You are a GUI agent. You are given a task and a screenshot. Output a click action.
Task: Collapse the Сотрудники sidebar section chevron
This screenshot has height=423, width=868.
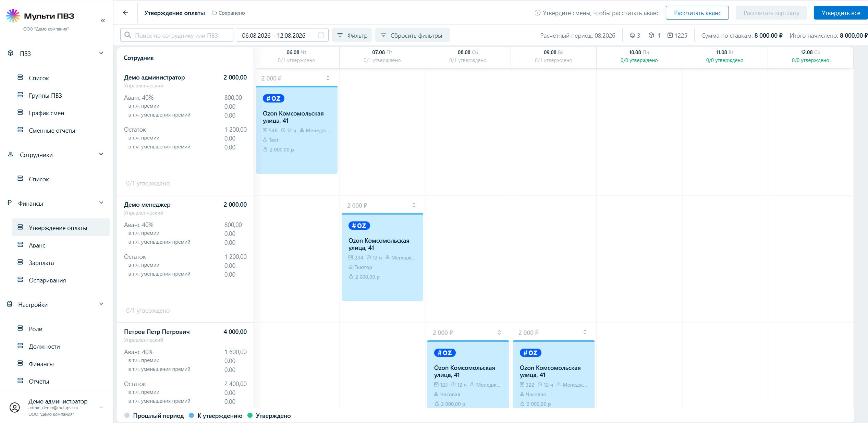click(x=101, y=154)
